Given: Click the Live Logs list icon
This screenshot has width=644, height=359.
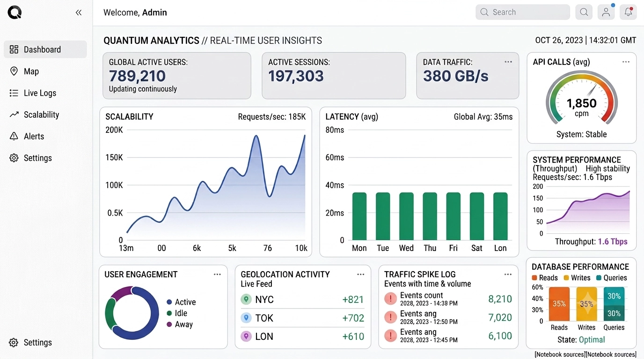Looking at the screenshot, I should pyautogui.click(x=14, y=93).
